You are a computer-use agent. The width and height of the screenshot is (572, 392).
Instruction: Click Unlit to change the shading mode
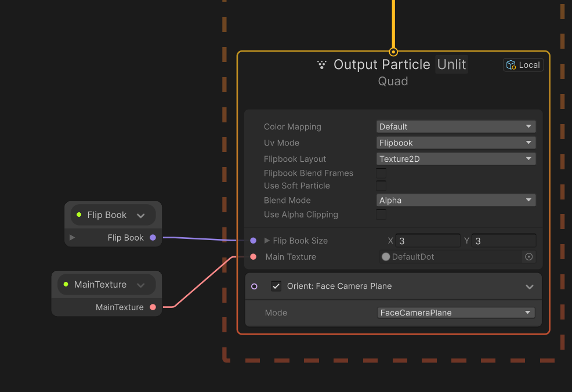[451, 64]
